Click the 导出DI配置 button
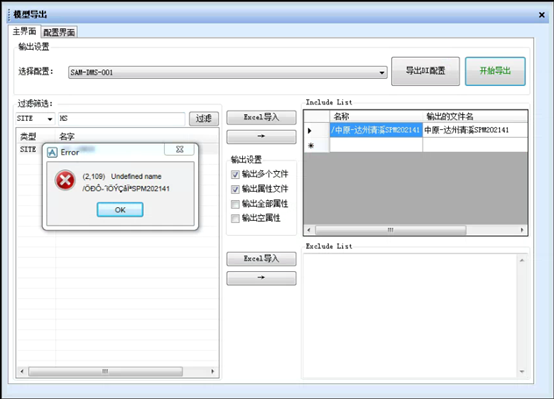This screenshot has width=554, height=399. tap(425, 71)
